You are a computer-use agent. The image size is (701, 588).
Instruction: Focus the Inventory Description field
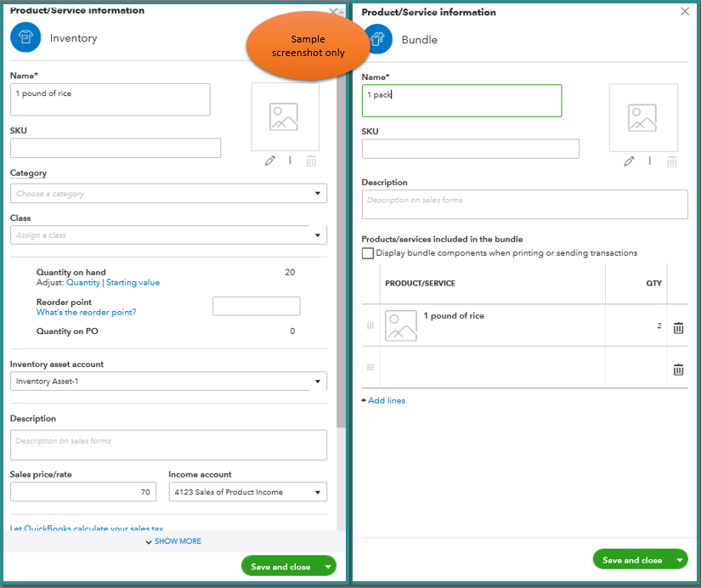[x=168, y=445]
